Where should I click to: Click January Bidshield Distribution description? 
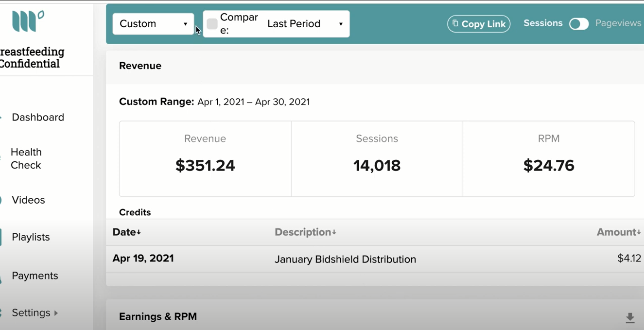tap(345, 260)
